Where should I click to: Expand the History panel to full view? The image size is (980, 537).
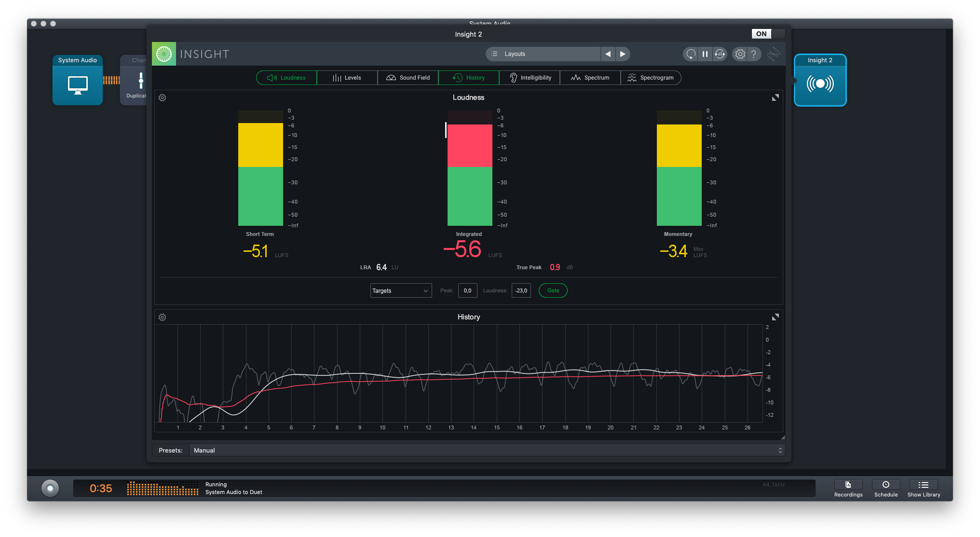tap(775, 317)
